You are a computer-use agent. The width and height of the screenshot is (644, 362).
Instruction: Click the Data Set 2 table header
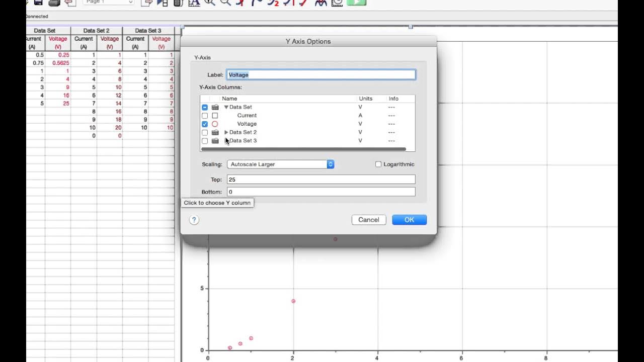pyautogui.click(x=96, y=31)
